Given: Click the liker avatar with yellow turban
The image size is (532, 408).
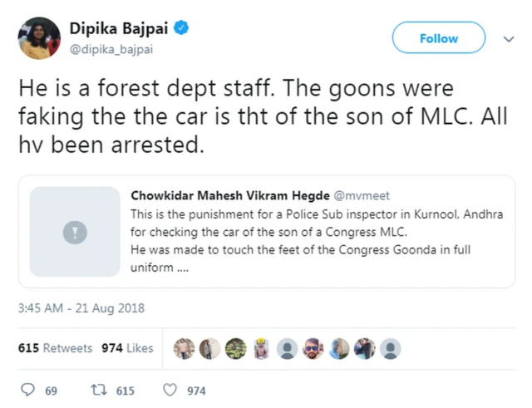Looking at the screenshot, I should pyautogui.click(x=261, y=348).
